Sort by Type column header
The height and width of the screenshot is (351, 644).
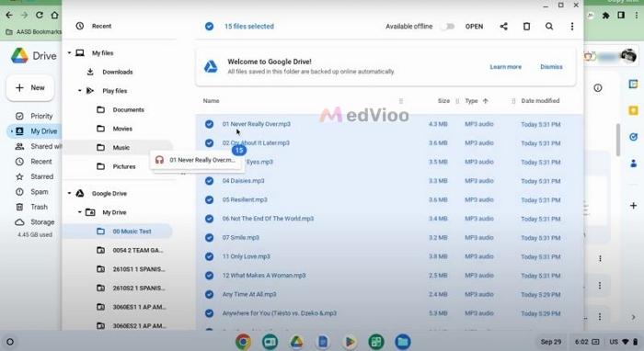tap(471, 101)
